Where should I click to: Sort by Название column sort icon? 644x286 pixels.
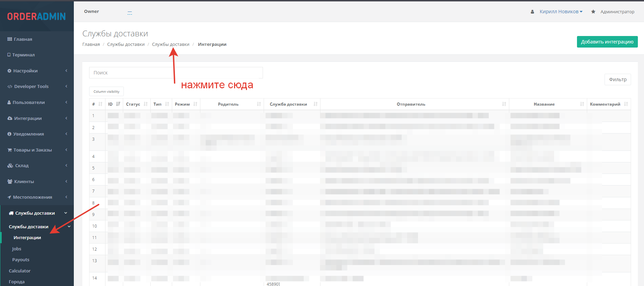582,104
